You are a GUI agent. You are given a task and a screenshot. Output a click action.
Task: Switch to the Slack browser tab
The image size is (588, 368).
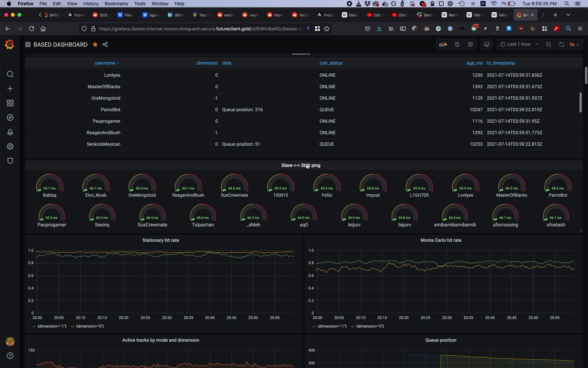point(425,15)
